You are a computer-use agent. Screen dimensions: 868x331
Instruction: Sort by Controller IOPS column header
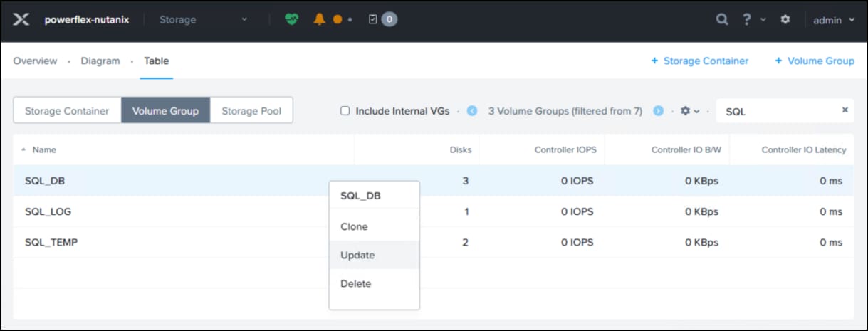(x=565, y=149)
